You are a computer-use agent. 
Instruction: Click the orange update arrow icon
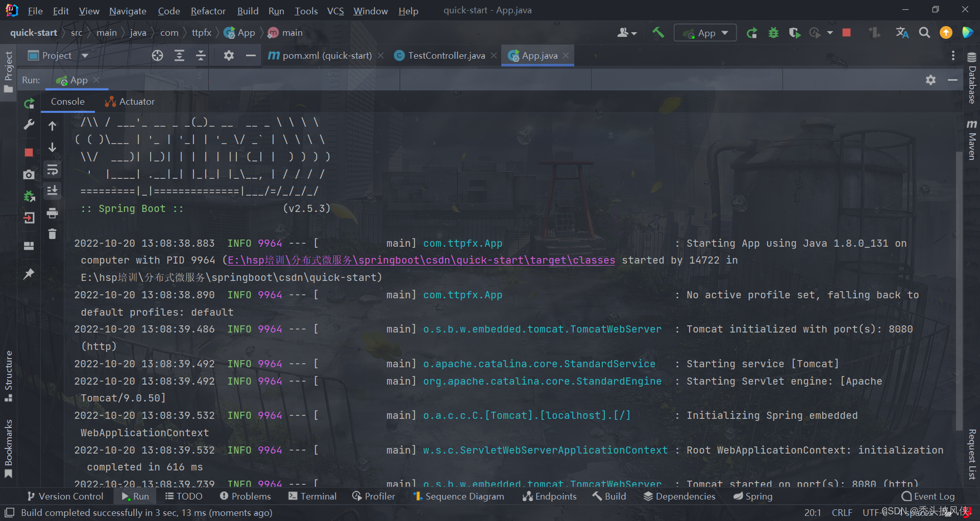(x=946, y=33)
